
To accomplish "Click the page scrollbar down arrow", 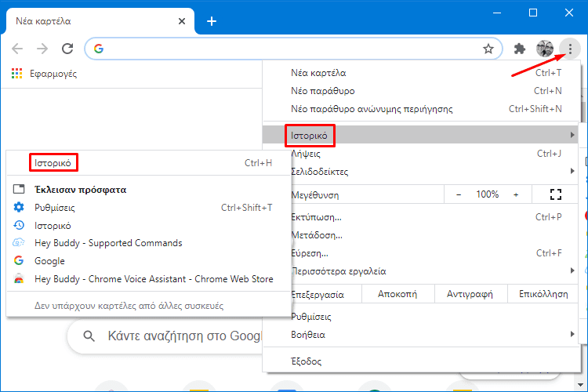I will click(580, 384).
